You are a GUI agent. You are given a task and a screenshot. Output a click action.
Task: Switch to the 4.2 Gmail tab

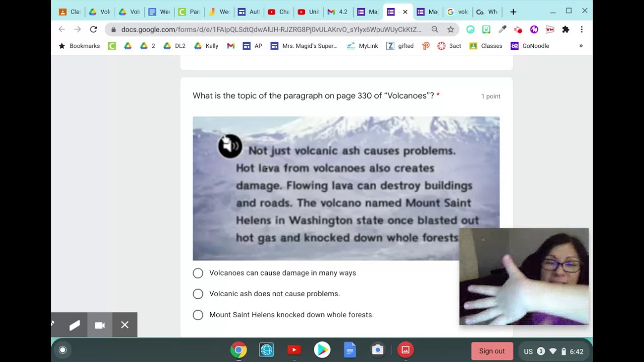tap(337, 12)
